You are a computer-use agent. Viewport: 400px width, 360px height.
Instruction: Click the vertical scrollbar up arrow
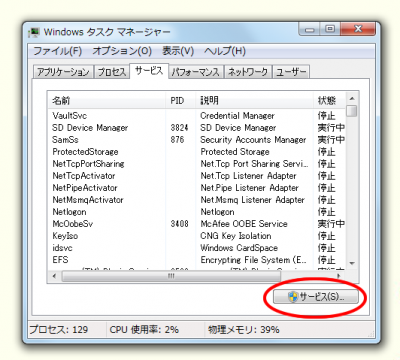coord(352,99)
